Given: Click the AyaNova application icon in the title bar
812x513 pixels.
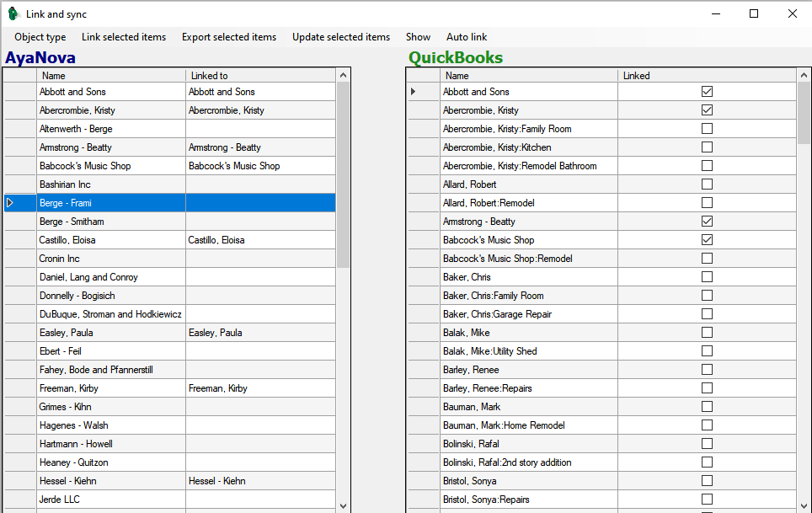Looking at the screenshot, I should tap(13, 13).
